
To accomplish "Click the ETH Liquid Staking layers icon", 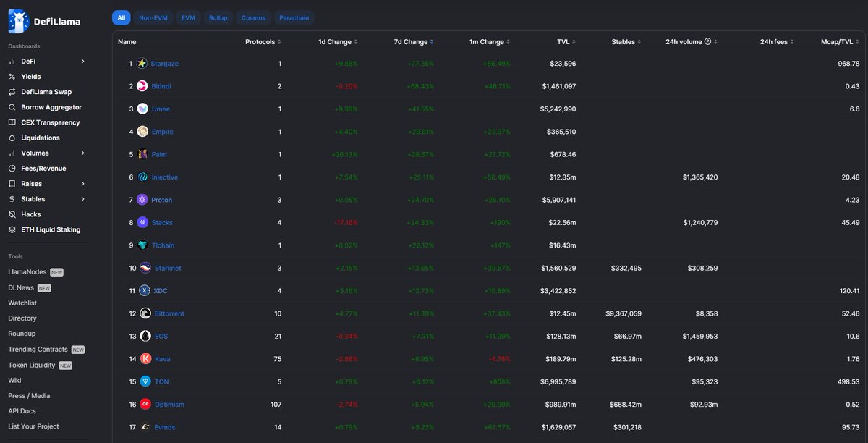I will (x=12, y=229).
